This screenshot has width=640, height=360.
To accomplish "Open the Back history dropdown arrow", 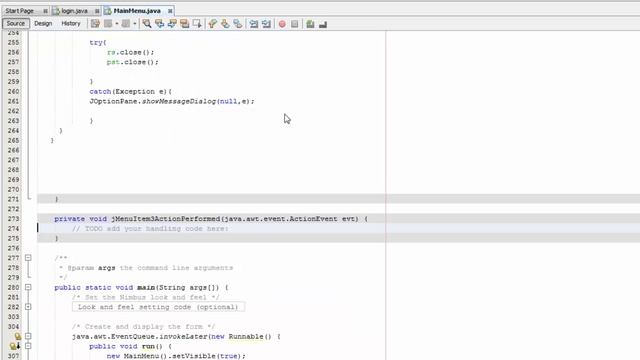I will click(x=117, y=24).
